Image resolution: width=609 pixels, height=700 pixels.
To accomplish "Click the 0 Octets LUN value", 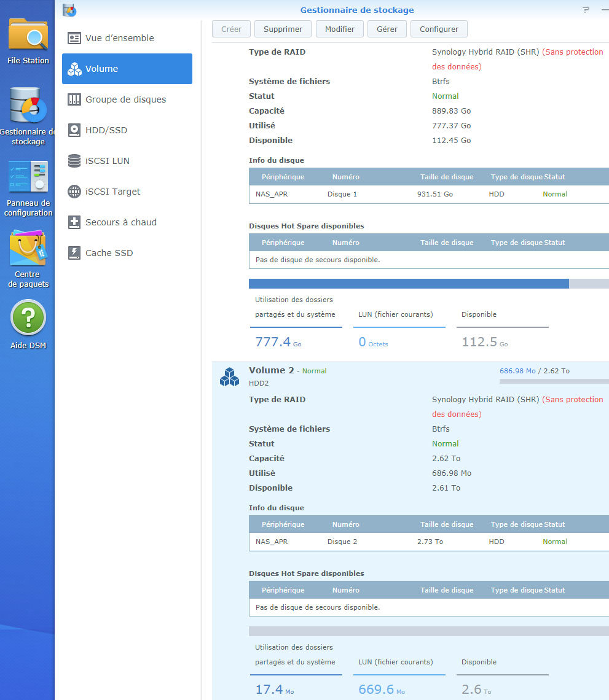I will coord(373,342).
